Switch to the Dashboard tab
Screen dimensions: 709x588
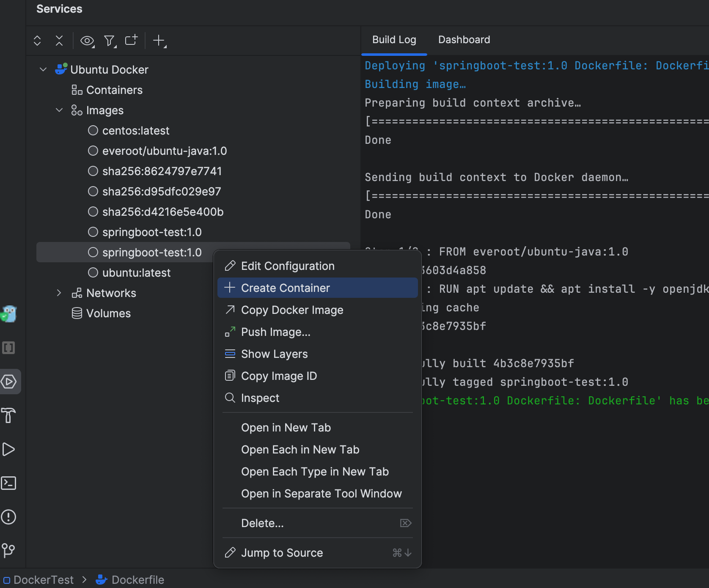pos(464,40)
